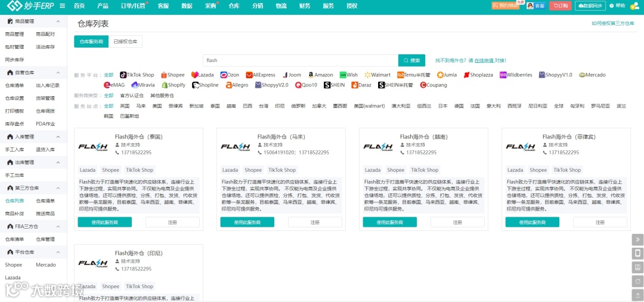Open 商品配对 in the sidebar
644x302 pixels.
click(45, 34)
